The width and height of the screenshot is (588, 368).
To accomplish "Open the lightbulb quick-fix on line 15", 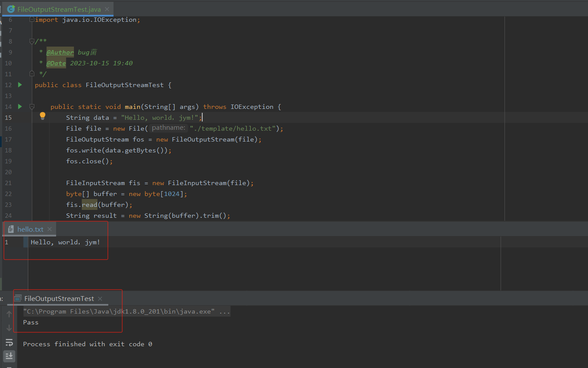I will [43, 116].
